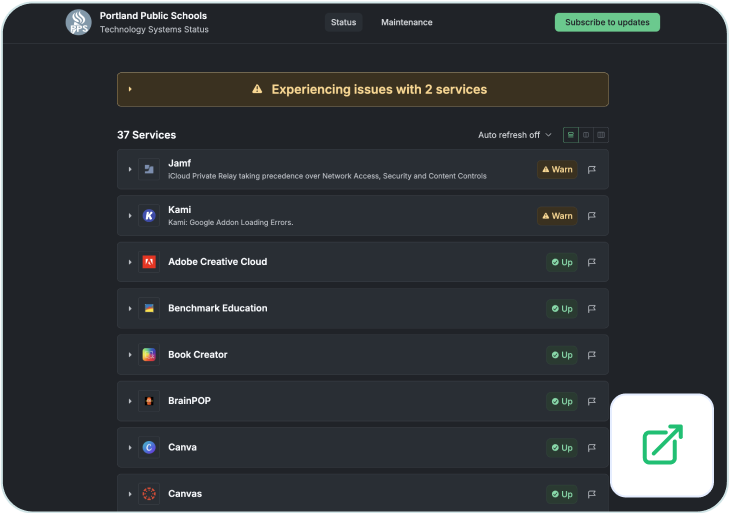Select the Status tab

(x=343, y=22)
